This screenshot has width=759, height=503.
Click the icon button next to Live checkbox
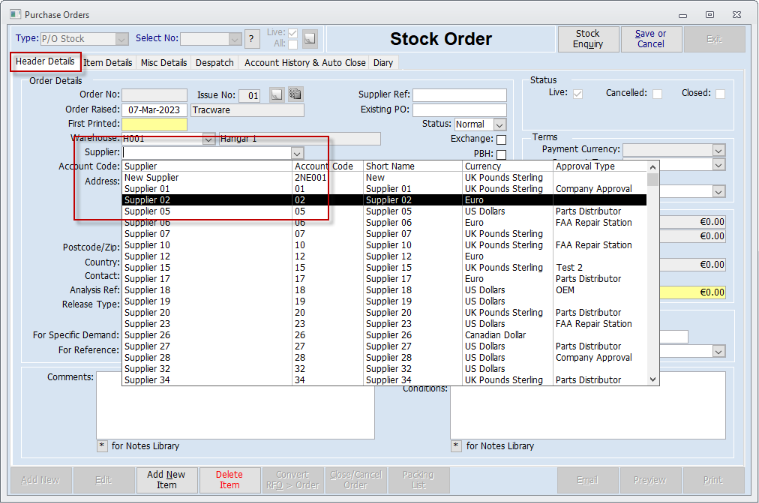click(x=310, y=39)
